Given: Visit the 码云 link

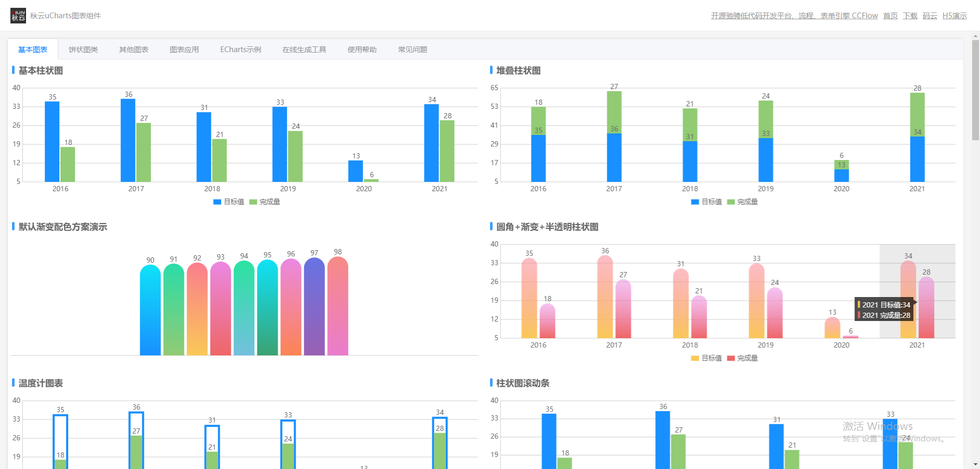Looking at the screenshot, I should click(x=929, y=16).
